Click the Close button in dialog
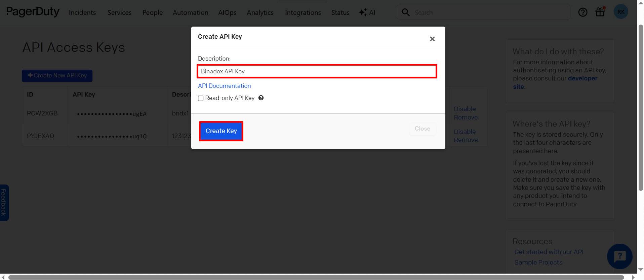Image resolution: width=644 pixels, height=280 pixels. [x=422, y=129]
